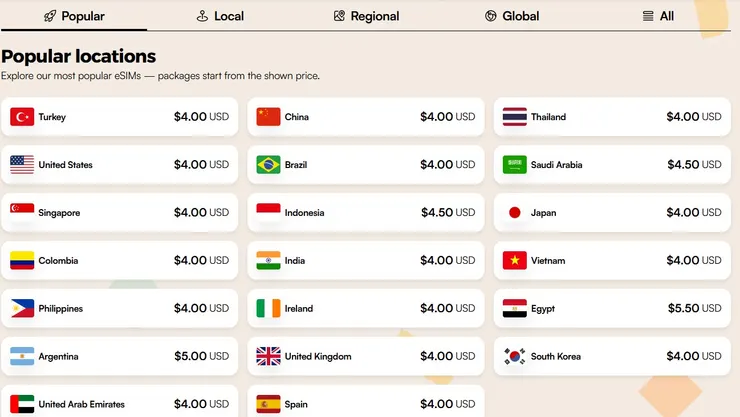The image size is (740, 417).
Task: Select the Egypt $5.50 eSIM package
Action: (x=612, y=309)
